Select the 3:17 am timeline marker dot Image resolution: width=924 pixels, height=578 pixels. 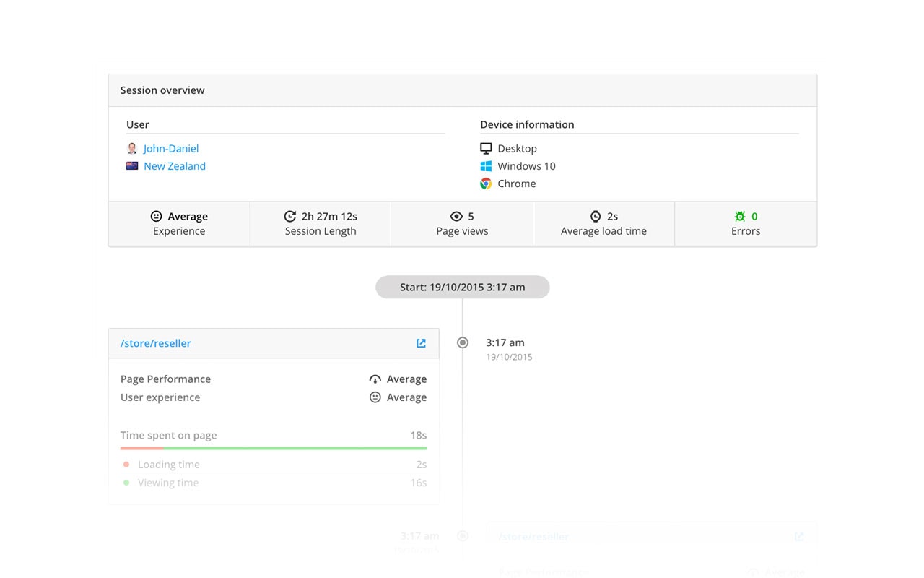tap(463, 342)
